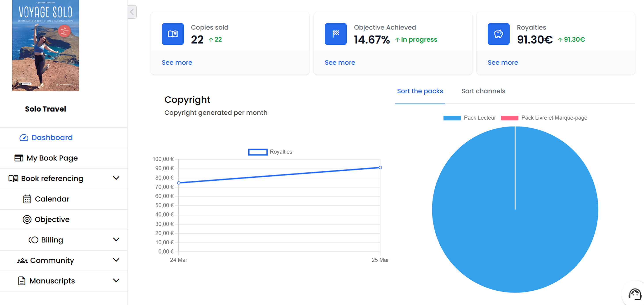
Task: Click the Objective target icon
Action: point(27,219)
